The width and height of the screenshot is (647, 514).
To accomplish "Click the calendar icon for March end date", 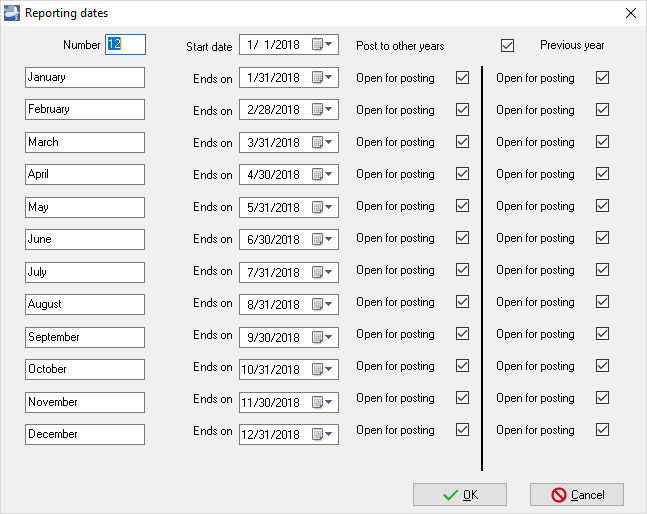I will click(x=318, y=142).
